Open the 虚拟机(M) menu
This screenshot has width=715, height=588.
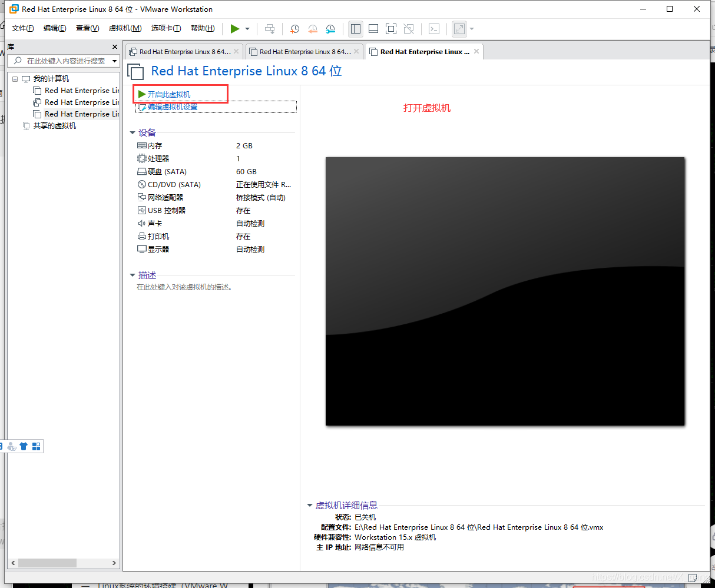(125, 28)
